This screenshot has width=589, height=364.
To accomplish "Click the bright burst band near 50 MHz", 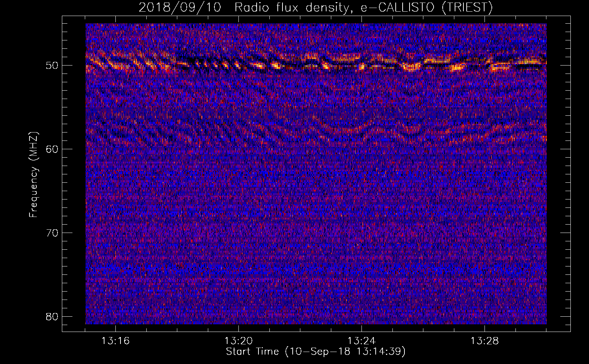I will (x=316, y=63).
